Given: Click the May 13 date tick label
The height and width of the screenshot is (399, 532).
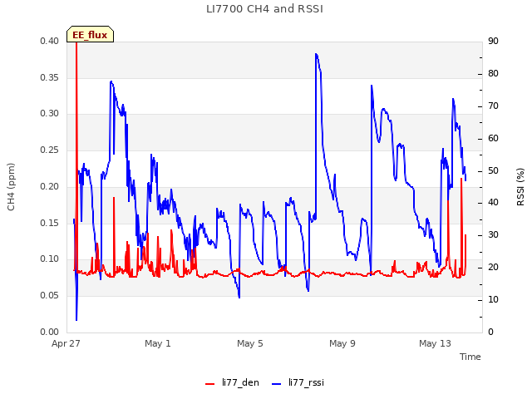Looking at the screenshot, I should 435,343.
